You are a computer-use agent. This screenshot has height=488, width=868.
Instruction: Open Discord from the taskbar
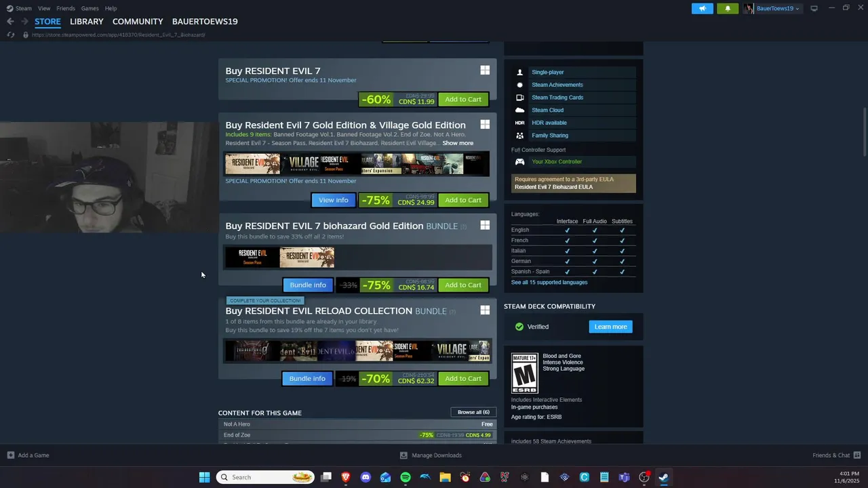point(366,477)
